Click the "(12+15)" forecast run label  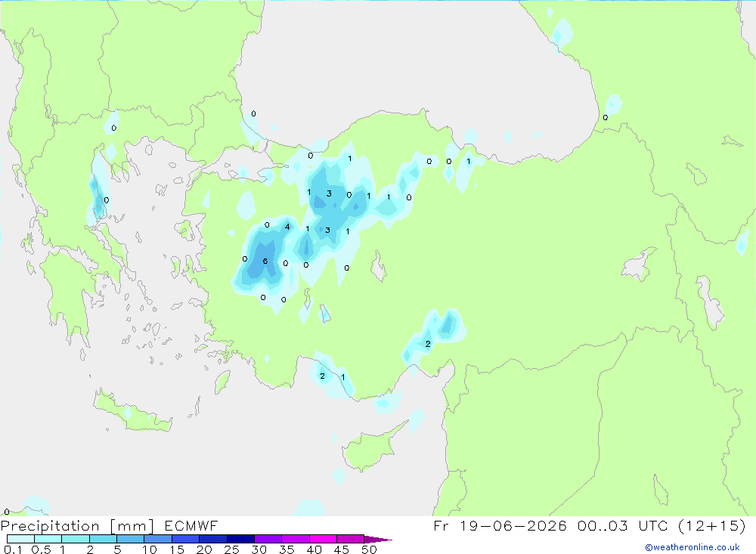(x=711, y=525)
